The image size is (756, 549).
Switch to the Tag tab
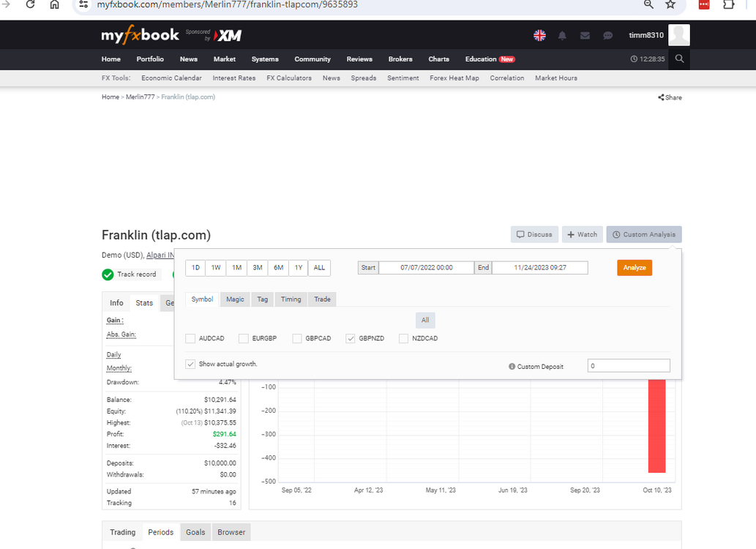click(262, 299)
